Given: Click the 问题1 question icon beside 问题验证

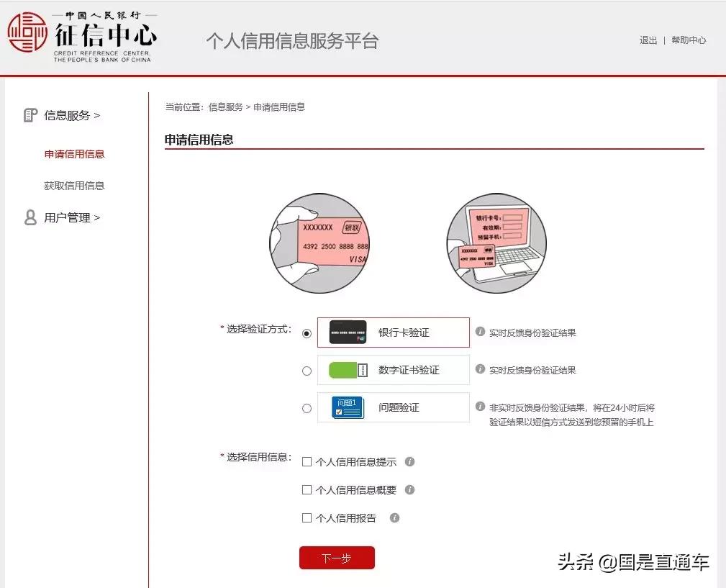Looking at the screenshot, I should (x=346, y=407).
